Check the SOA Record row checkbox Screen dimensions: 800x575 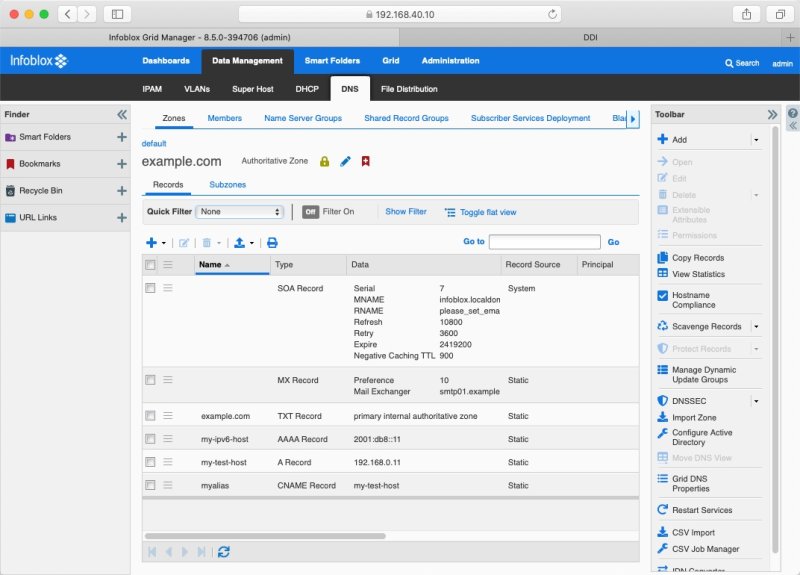[x=150, y=288]
